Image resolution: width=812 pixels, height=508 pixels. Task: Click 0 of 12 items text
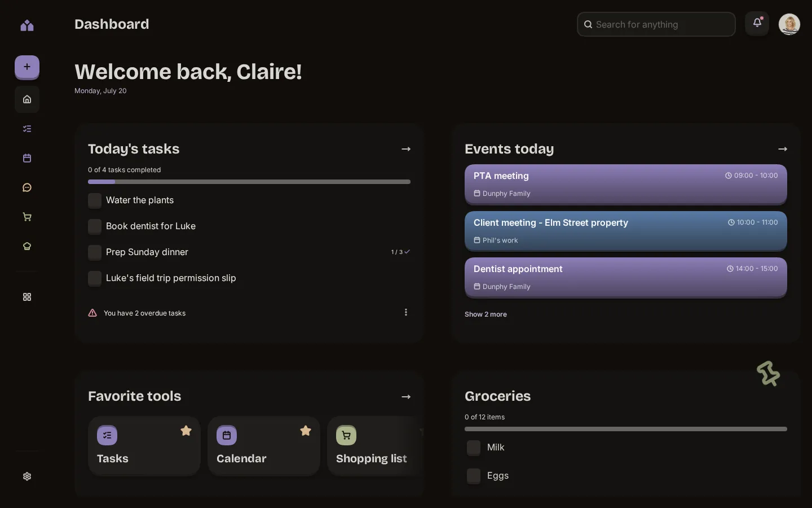coord(484,417)
